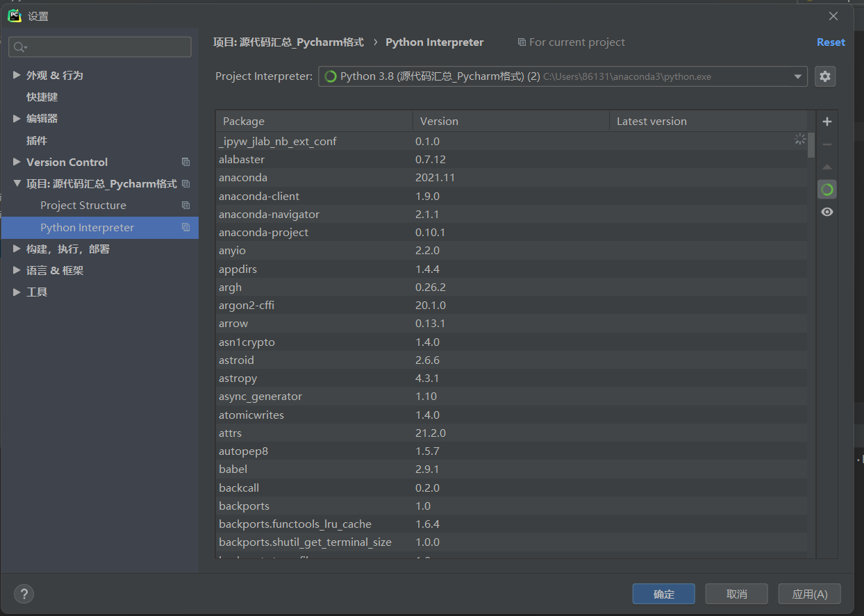Click the project-level icon beside Project Structure
Image resolution: width=864 pixels, height=616 pixels.
pyautogui.click(x=185, y=206)
